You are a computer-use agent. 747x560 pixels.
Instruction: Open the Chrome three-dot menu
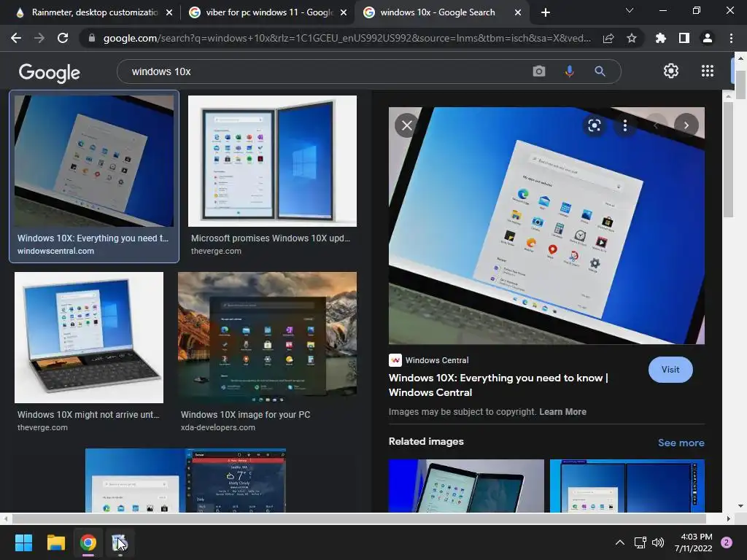[731, 38]
